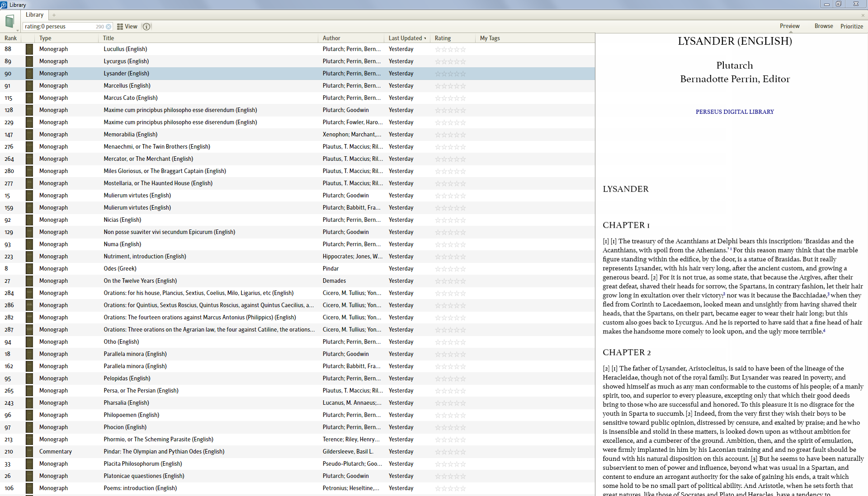
Task: Click the grid icon of the View button
Action: click(120, 27)
